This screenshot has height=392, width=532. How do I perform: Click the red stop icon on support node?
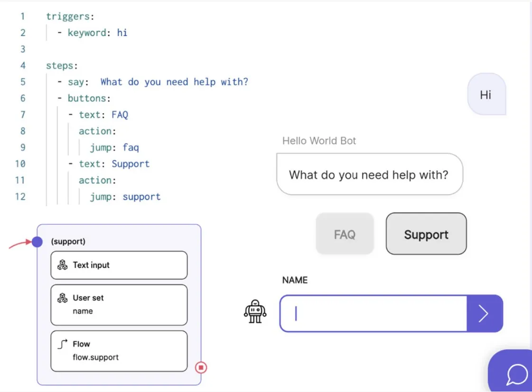[x=201, y=367]
